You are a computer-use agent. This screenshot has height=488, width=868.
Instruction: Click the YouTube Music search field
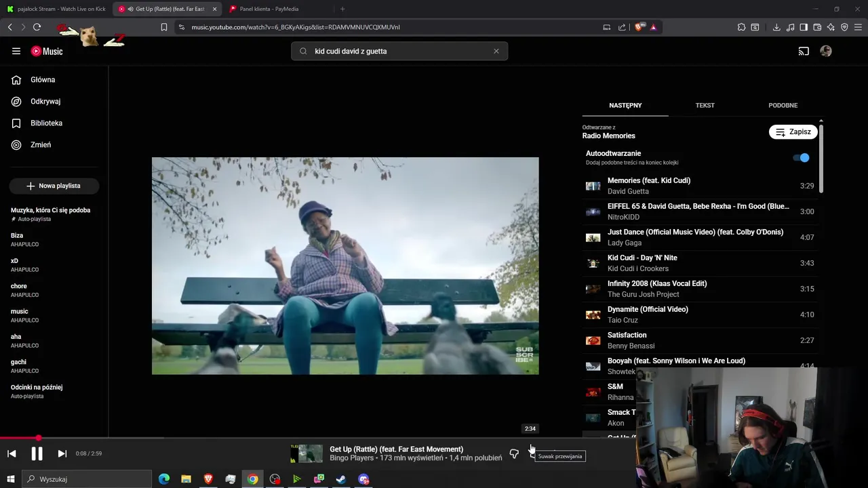(x=399, y=51)
